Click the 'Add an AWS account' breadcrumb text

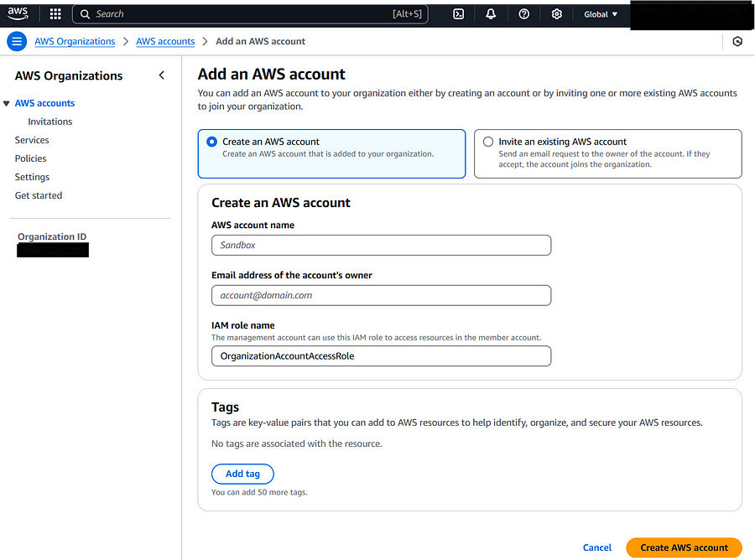(x=261, y=41)
